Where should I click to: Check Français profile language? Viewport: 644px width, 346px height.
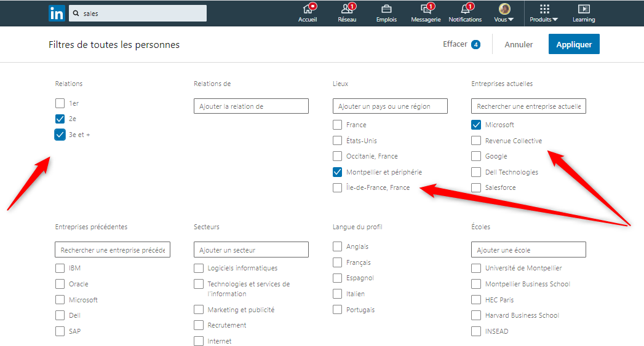[337, 262]
